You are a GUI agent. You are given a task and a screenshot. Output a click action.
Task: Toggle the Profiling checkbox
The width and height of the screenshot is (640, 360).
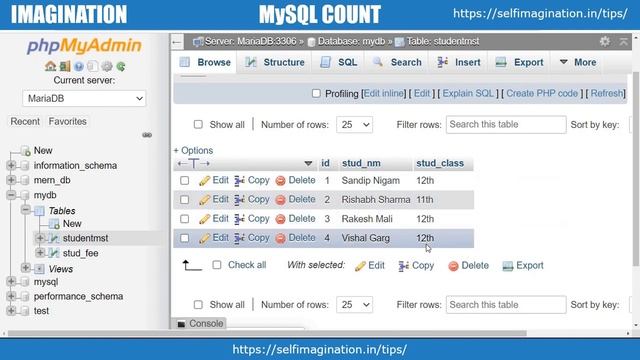pos(316,93)
